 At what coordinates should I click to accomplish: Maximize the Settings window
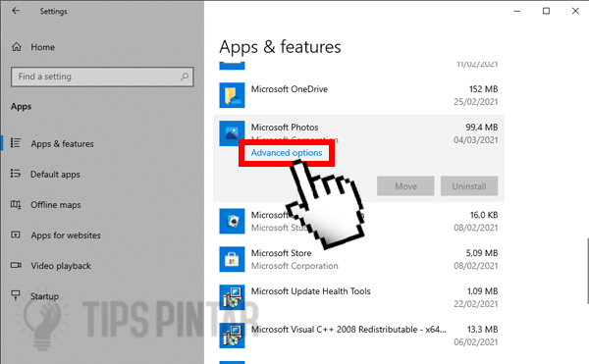pyautogui.click(x=546, y=11)
